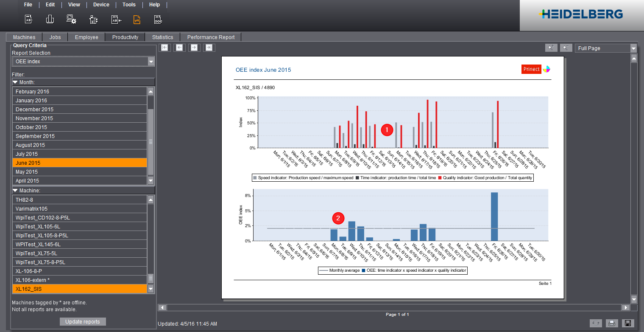Click the ABC document toolbar icon
Image resolution: width=644 pixels, height=332 pixels.
27,19
